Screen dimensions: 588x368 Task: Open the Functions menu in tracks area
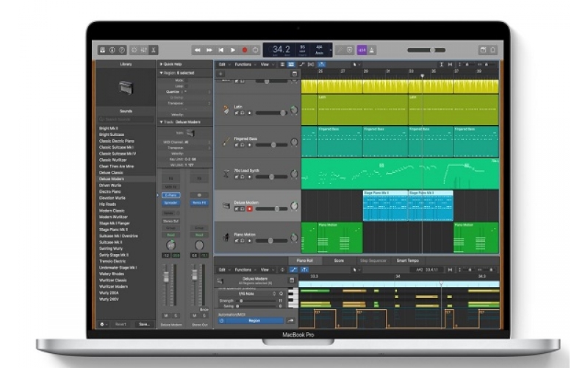(245, 65)
